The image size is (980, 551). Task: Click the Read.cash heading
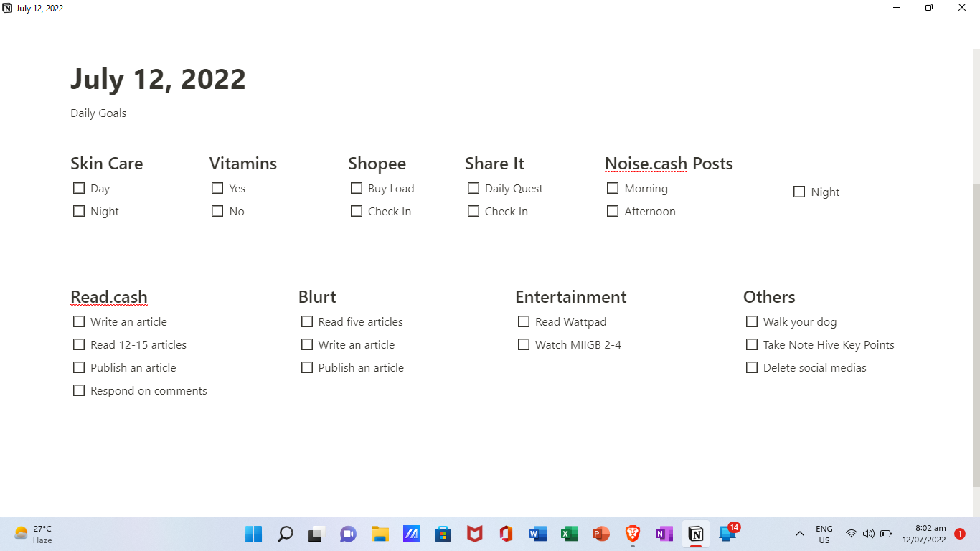109,297
